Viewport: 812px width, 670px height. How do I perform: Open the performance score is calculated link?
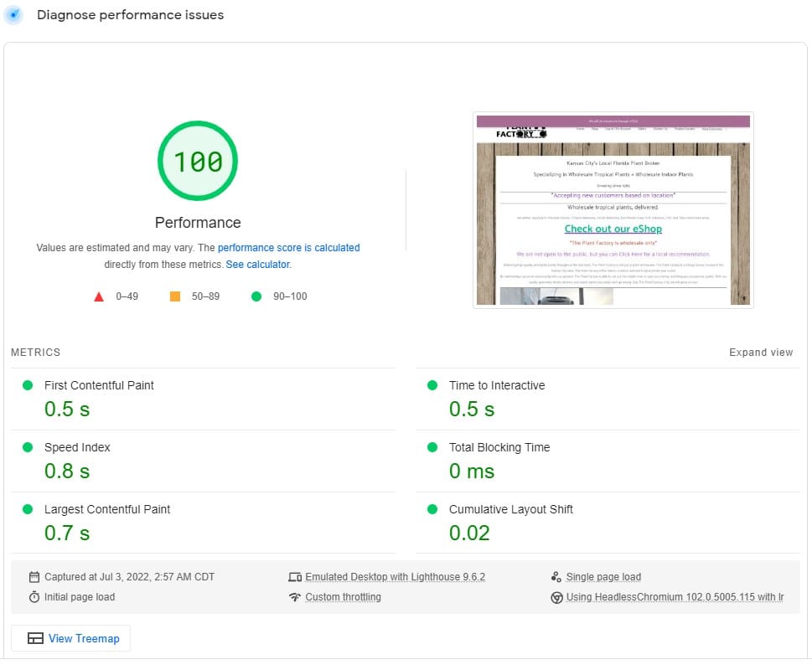tap(288, 248)
